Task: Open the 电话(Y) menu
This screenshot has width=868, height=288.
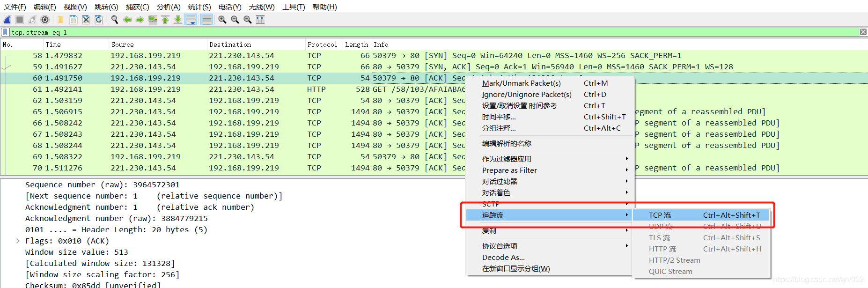Action: [x=230, y=7]
